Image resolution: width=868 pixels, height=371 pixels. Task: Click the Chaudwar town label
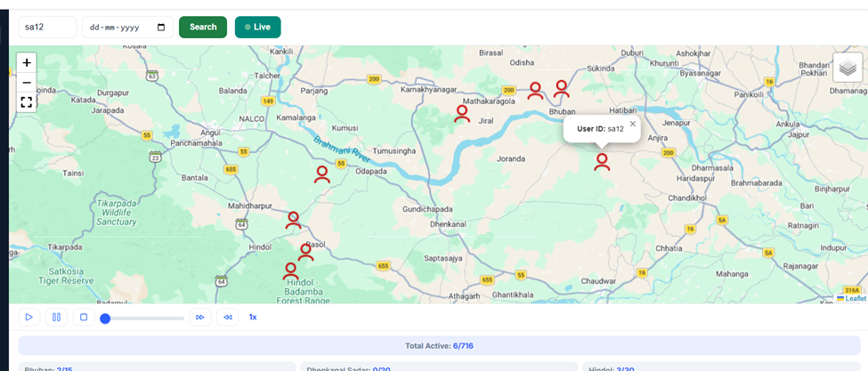point(598,281)
